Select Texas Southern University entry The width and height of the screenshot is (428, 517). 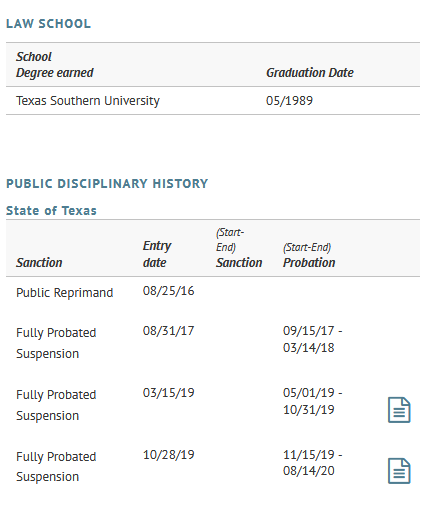click(88, 101)
